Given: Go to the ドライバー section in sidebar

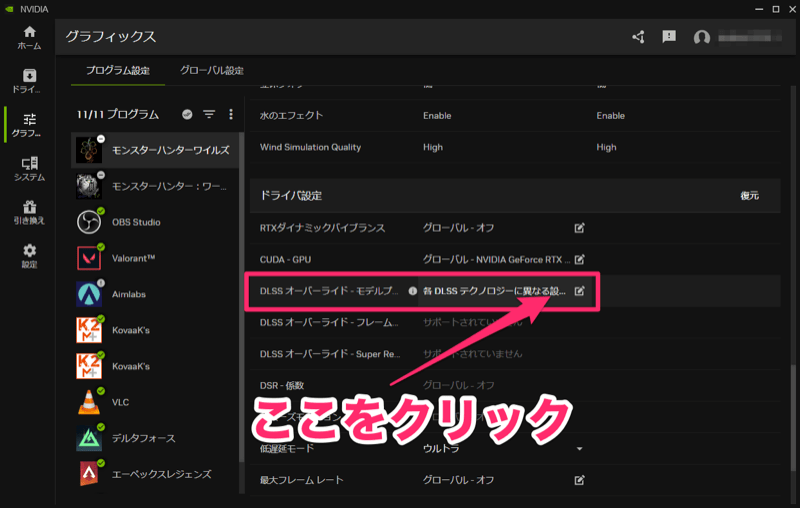Looking at the screenshot, I should pyautogui.click(x=27, y=81).
